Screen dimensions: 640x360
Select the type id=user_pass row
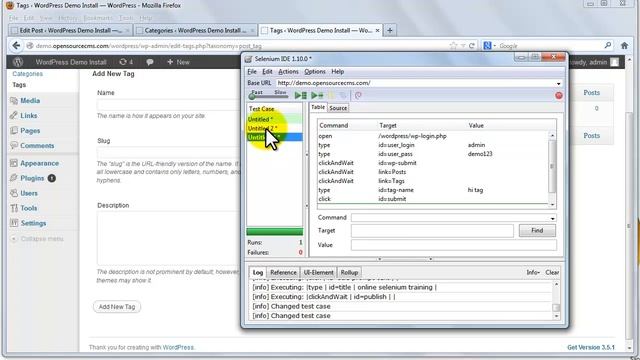[433, 154]
